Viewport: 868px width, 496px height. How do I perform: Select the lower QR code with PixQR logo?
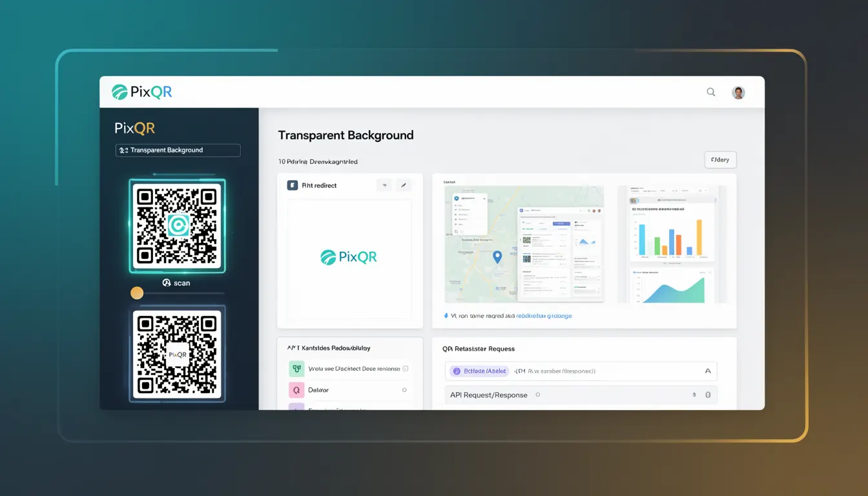178,354
